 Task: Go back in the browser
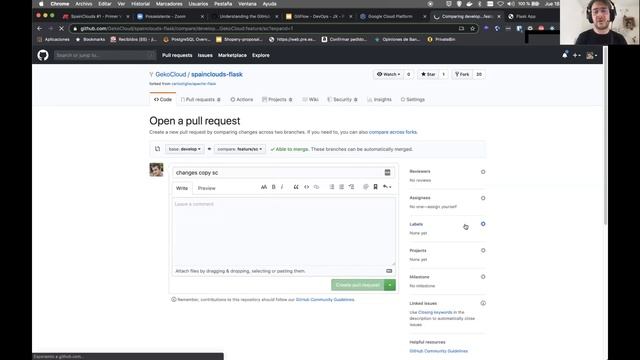point(40,29)
